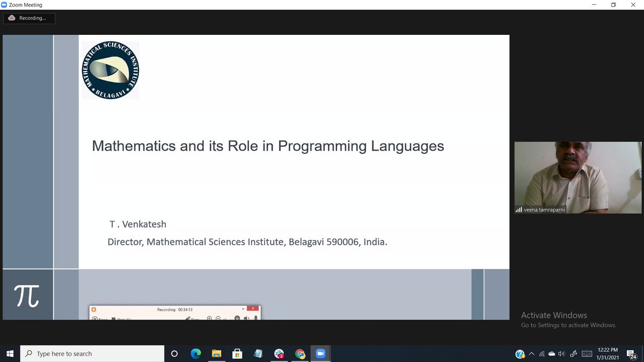Click the 'Activate Windows' watermark heading

pyautogui.click(x=554, y=315)
